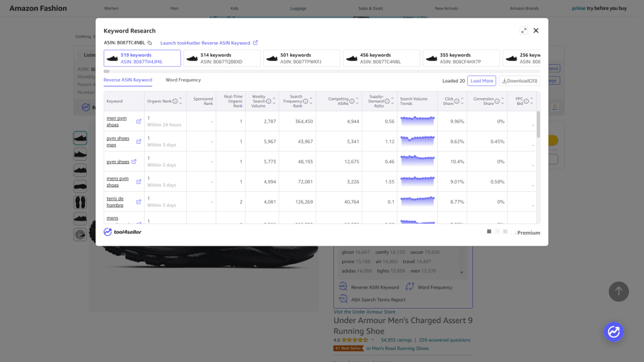Open the 54,955 ratings link

point(396,340)
